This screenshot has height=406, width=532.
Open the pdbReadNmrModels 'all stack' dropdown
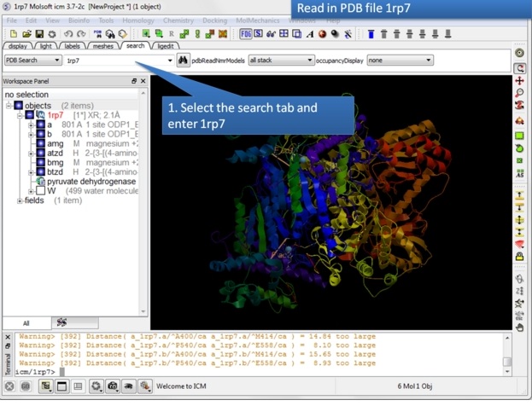coord(280,61)
